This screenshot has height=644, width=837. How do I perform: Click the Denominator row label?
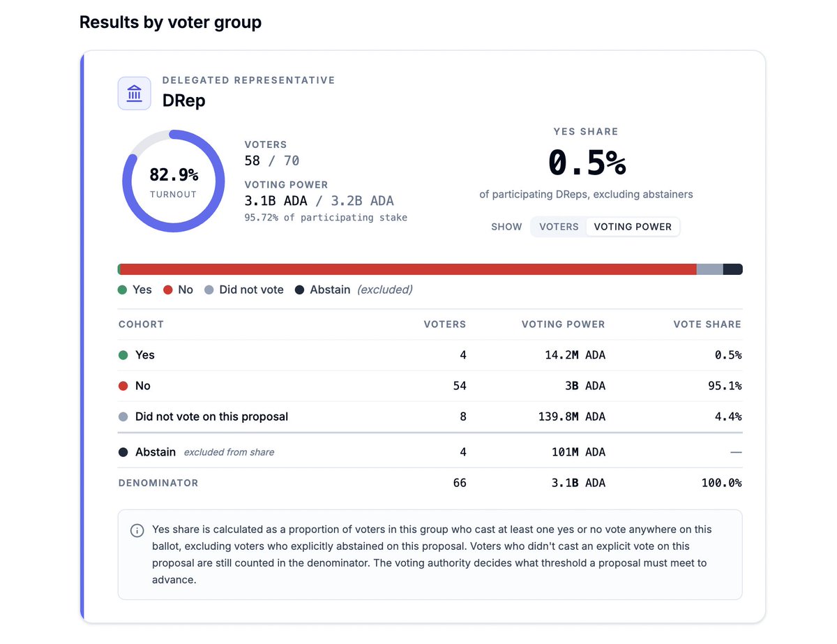[x=158, y=483]
